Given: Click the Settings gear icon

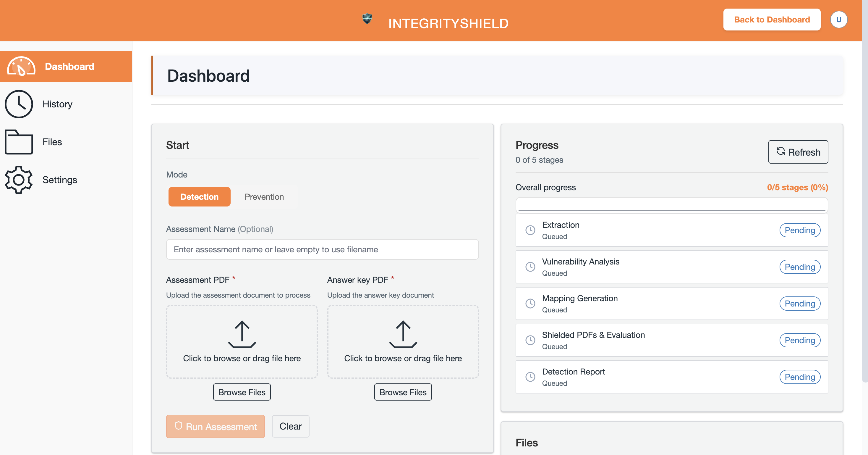Looking at the screenshot, I should (x=19, y=180).
